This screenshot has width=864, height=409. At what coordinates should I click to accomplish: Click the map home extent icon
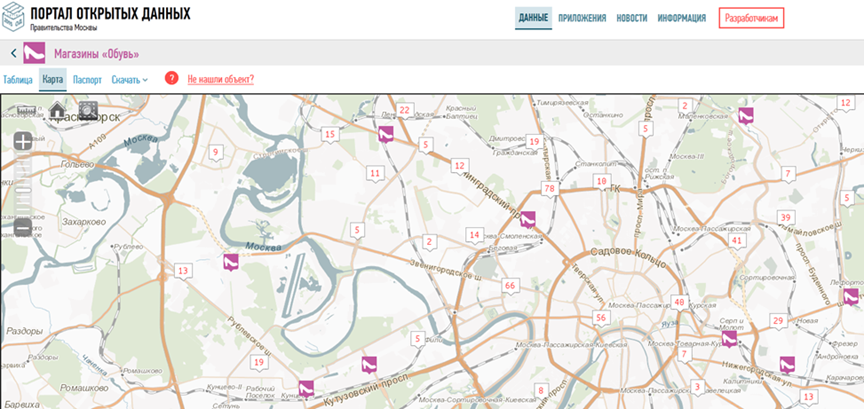(58, 111)
